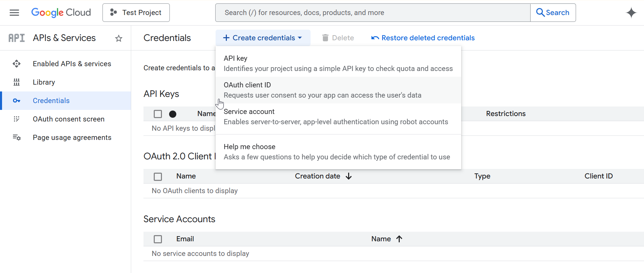Select Credentials in the left sidebar
Viewport: 644px width, 273px height.
66,101
